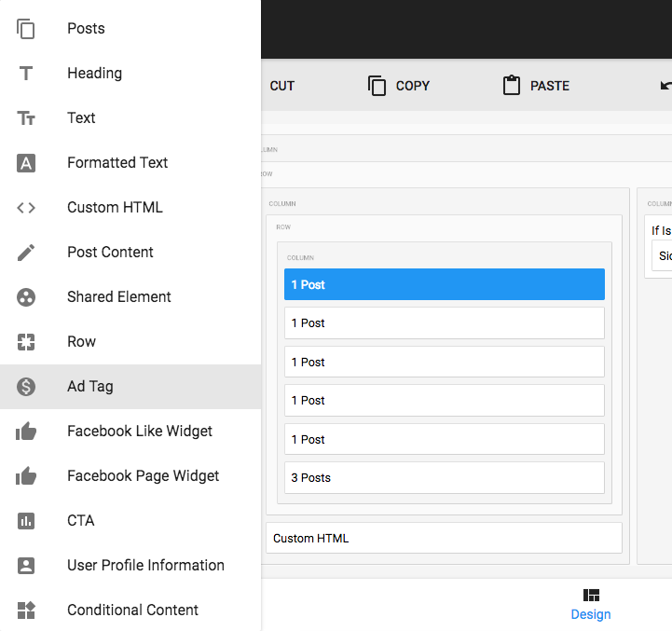The height and width of the screenshot is (631, 672).
Task: Click the Ad Tag dollar icon
Action: 26,387
